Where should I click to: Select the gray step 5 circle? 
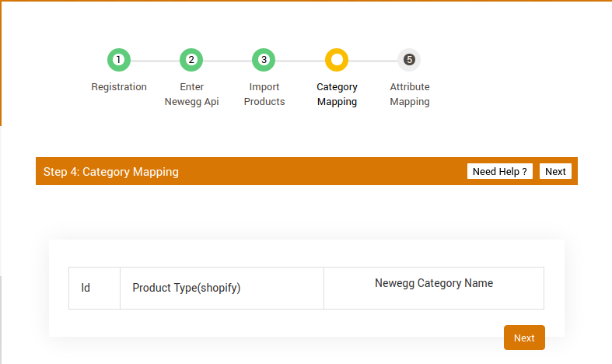tap(409, 60)
